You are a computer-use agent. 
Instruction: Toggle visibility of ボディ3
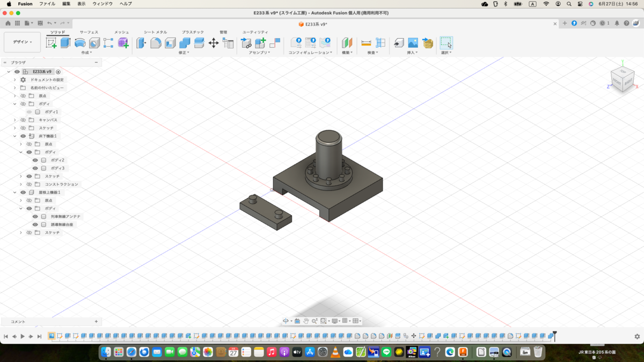tap(35, 168)
